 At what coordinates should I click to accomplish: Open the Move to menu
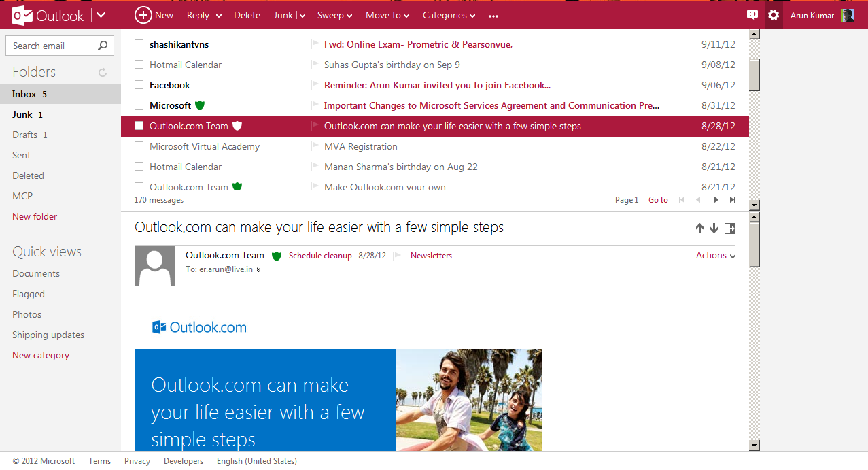click(x=387, y=15)
